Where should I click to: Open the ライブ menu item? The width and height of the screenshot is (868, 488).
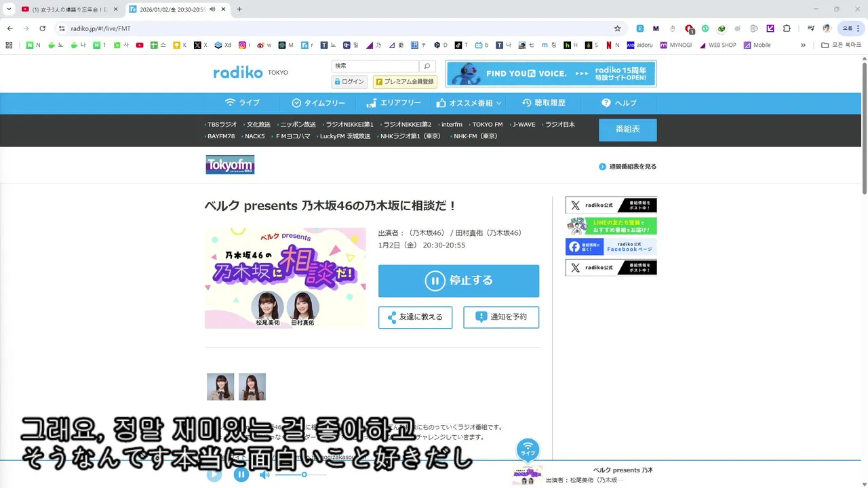[x=242, y=103]
